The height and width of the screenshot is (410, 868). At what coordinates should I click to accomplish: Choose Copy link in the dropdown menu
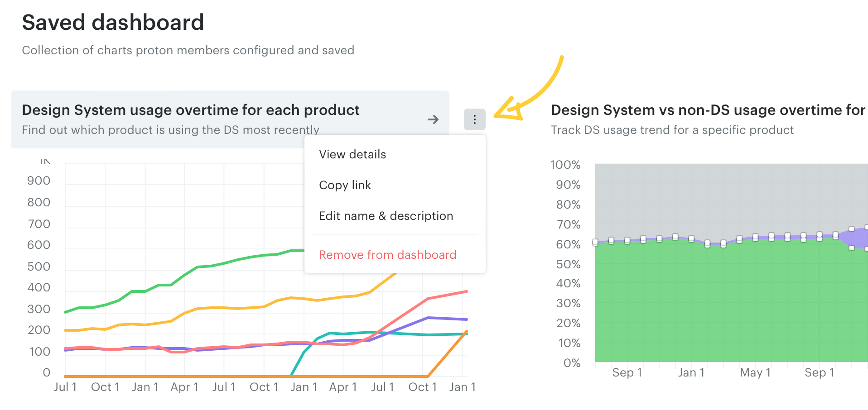point(345,185)
